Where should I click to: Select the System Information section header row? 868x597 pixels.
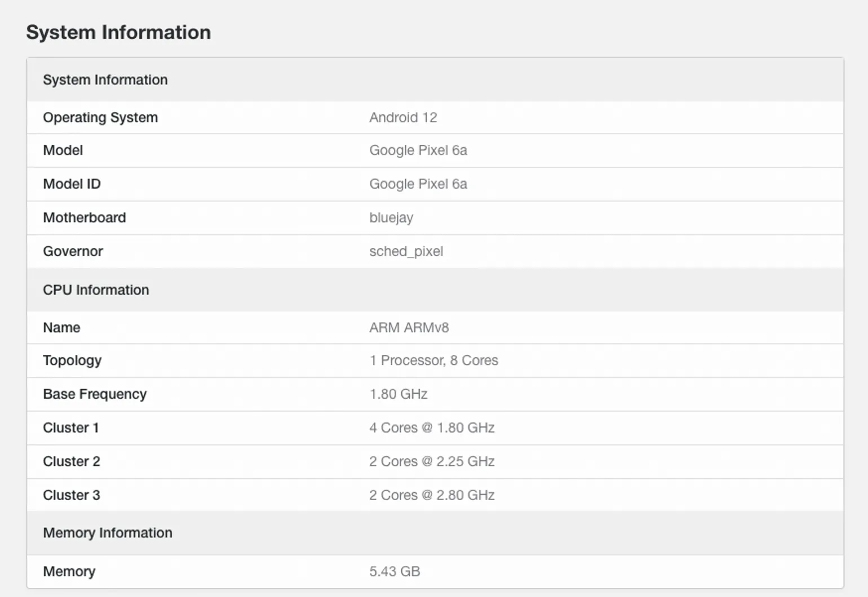point(435,79)
